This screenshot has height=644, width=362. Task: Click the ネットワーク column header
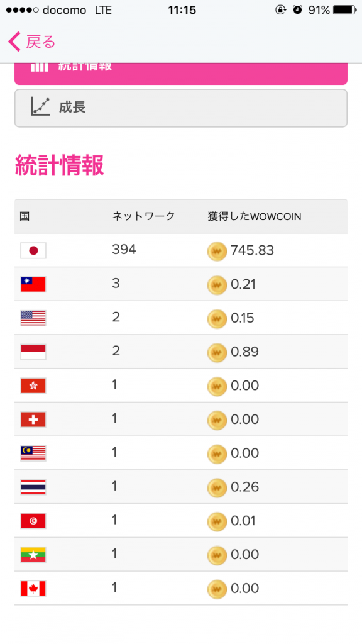(144, 216)
